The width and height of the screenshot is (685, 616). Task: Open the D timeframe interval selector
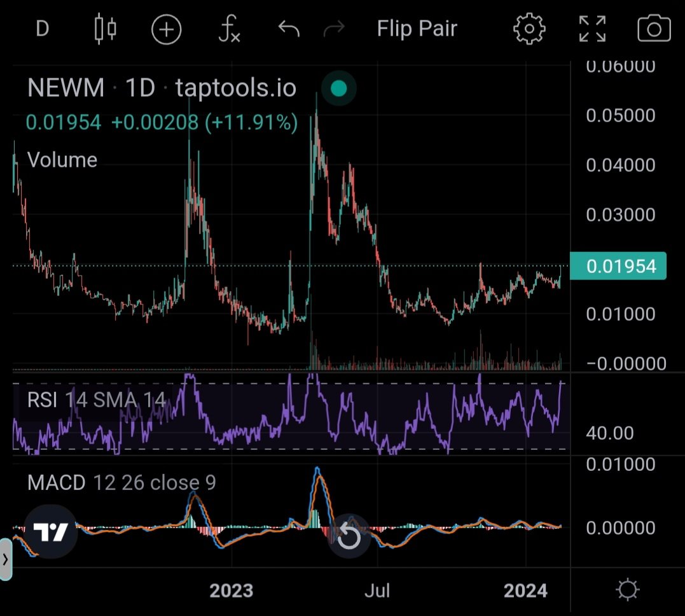(x=43, y=29)
